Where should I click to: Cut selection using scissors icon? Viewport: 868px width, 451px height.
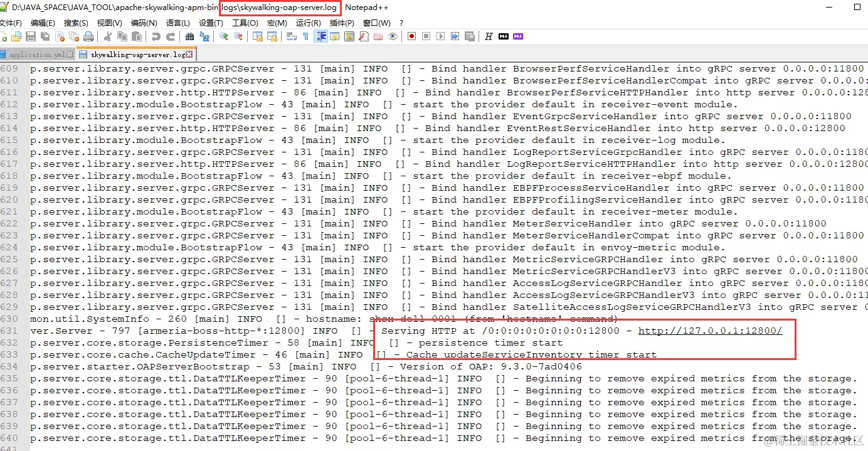107,36
